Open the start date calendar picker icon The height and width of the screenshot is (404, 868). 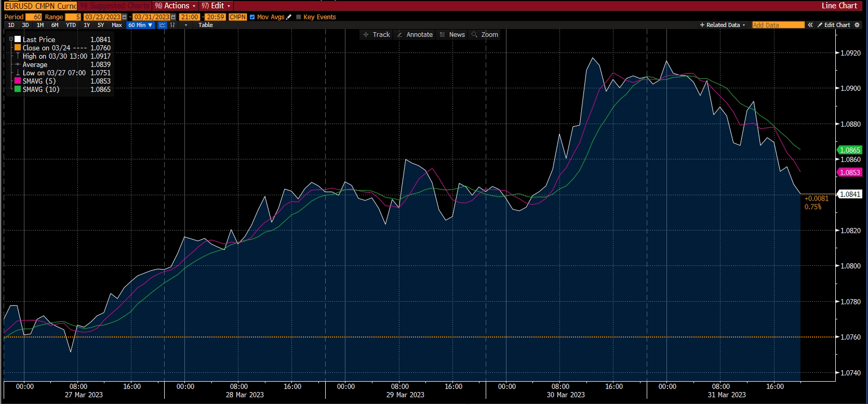[x=125, y=17]
